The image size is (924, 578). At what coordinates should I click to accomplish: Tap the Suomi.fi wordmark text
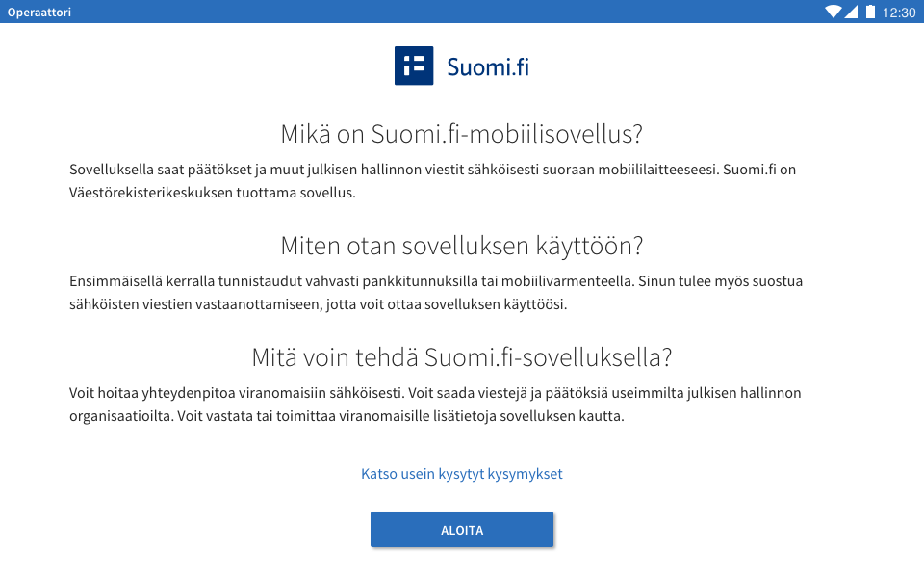[488, 66]
